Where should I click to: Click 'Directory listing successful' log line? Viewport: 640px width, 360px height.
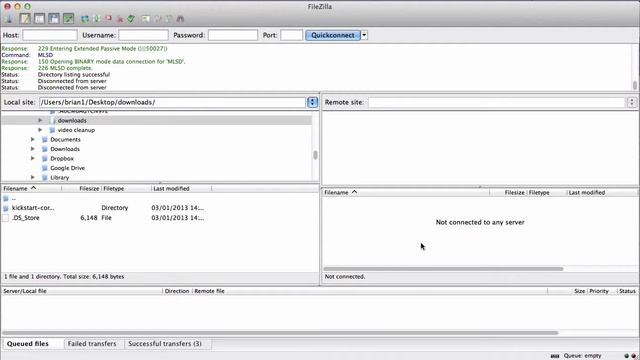[74, 75]
